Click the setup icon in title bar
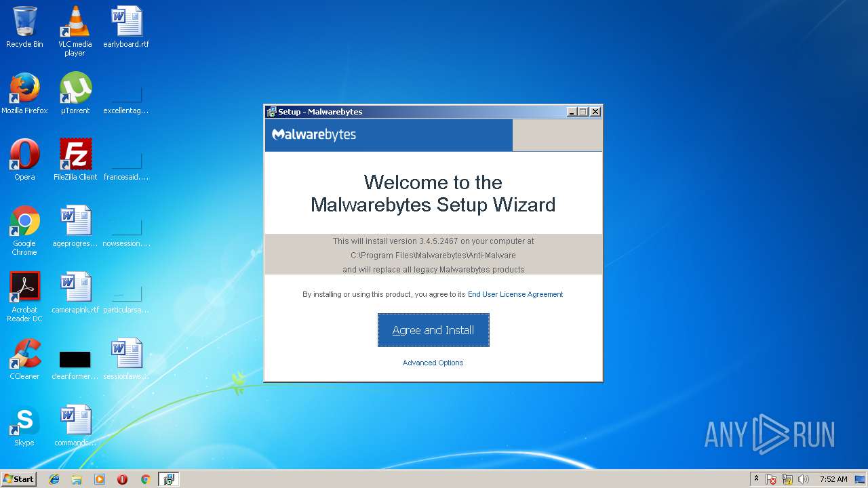This screenshot has height=488, width=868. click(x=271, y=112)
